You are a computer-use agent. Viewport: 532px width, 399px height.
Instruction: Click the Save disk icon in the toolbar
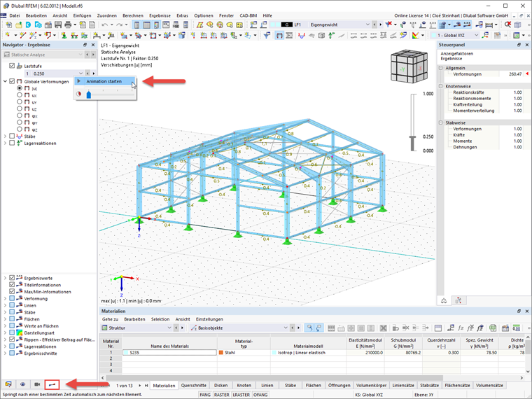[58, 24]
